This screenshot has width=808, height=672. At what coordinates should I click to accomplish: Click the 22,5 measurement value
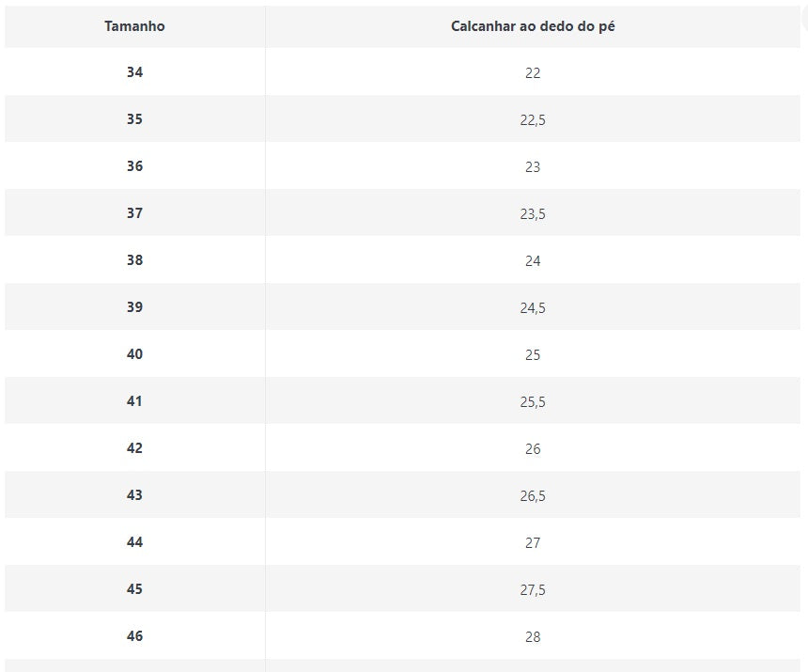[x=533, y=120]
